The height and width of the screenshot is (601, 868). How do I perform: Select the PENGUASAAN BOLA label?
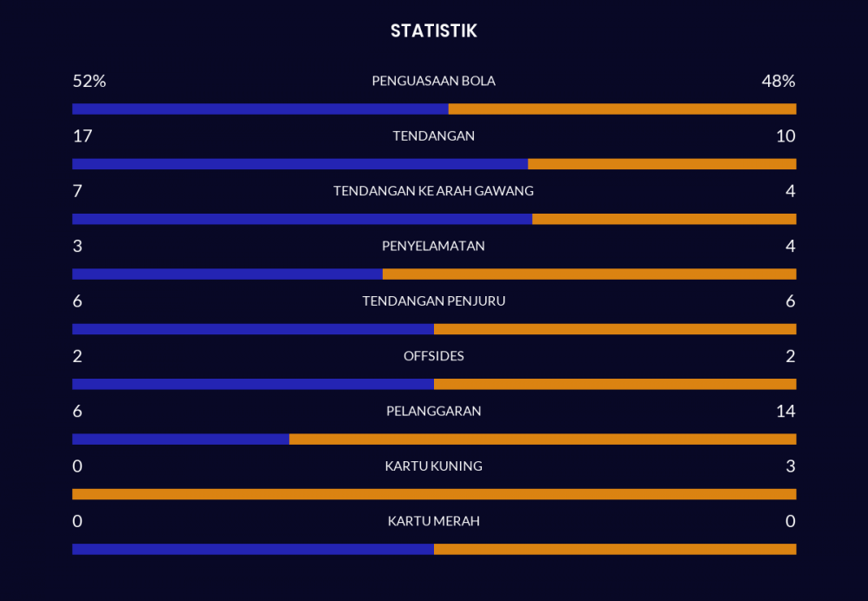433,81
